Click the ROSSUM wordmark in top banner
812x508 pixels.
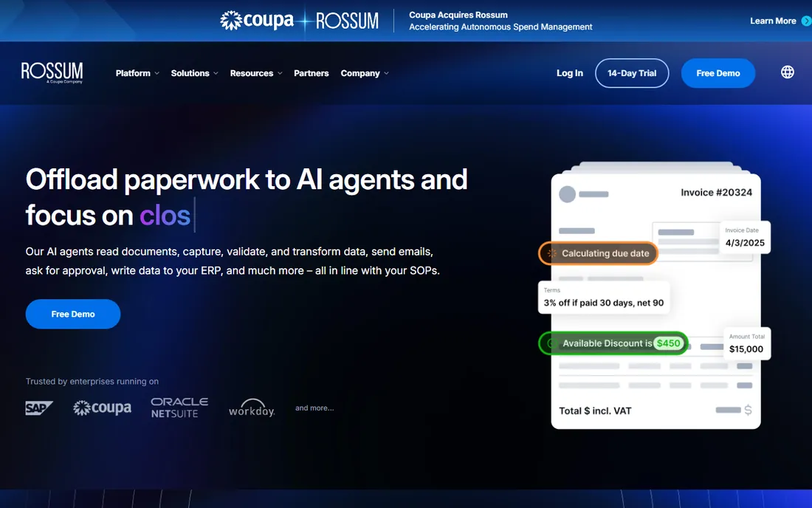(348, 21)
